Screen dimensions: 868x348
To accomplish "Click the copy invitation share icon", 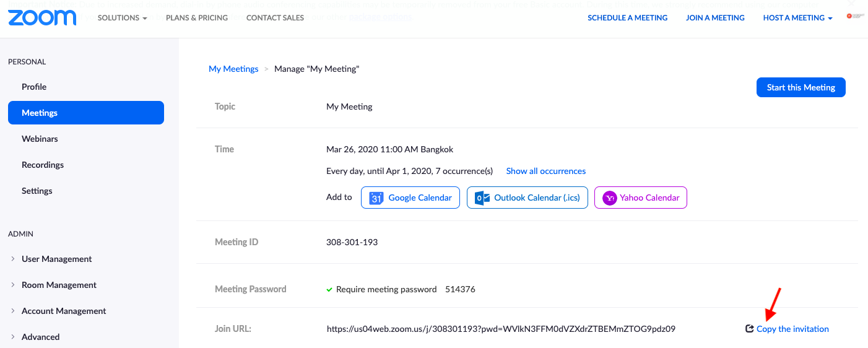I will click(x=750, y=329).
